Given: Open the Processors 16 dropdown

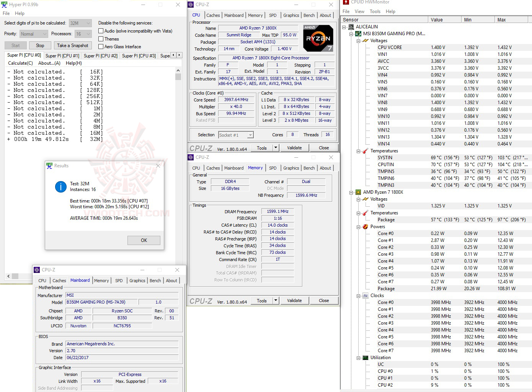Looking at the screenshot, I should (83, 34).
